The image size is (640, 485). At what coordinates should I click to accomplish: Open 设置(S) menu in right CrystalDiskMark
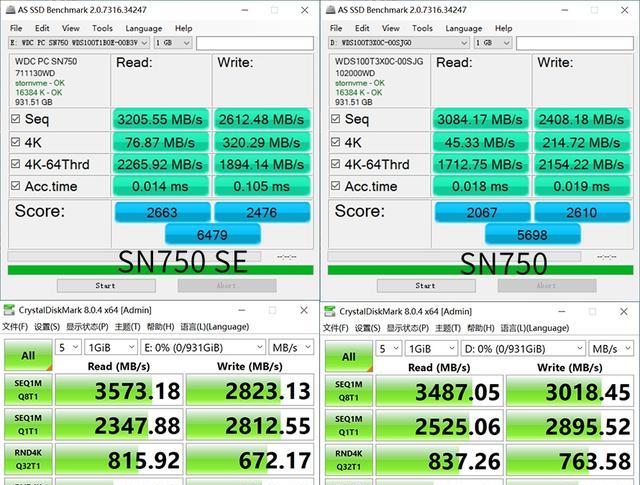coord(367,328)
